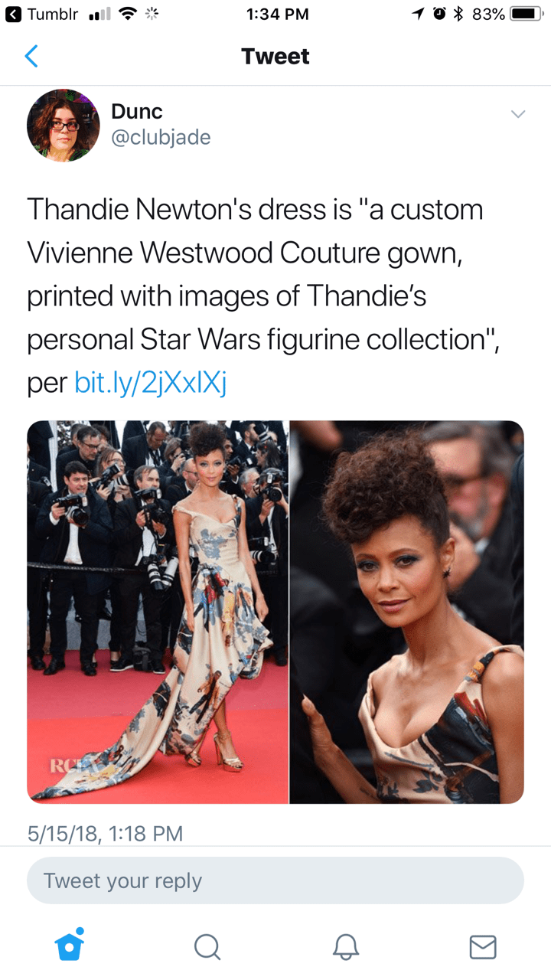Expand the tweet options chevron
Screen dimensions: 551x980
[518, 114]
